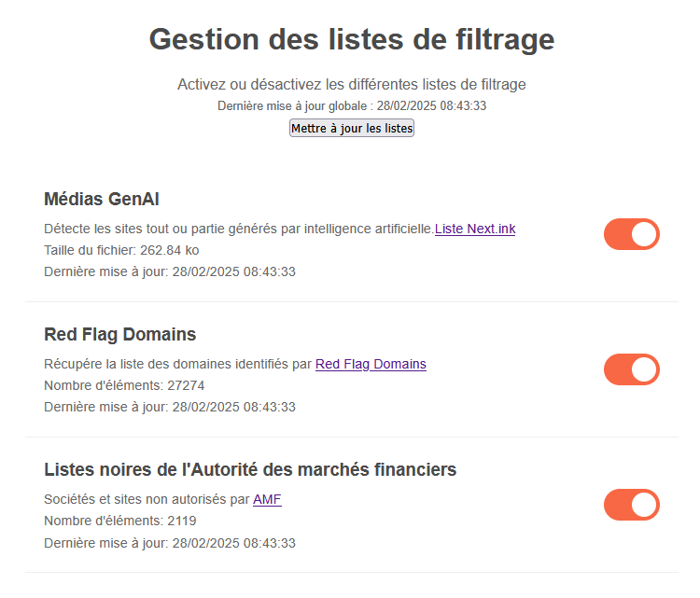
Task: Click the "Taille du fichier: 262.84 ko" line
Action: click(x=121, y=250)
